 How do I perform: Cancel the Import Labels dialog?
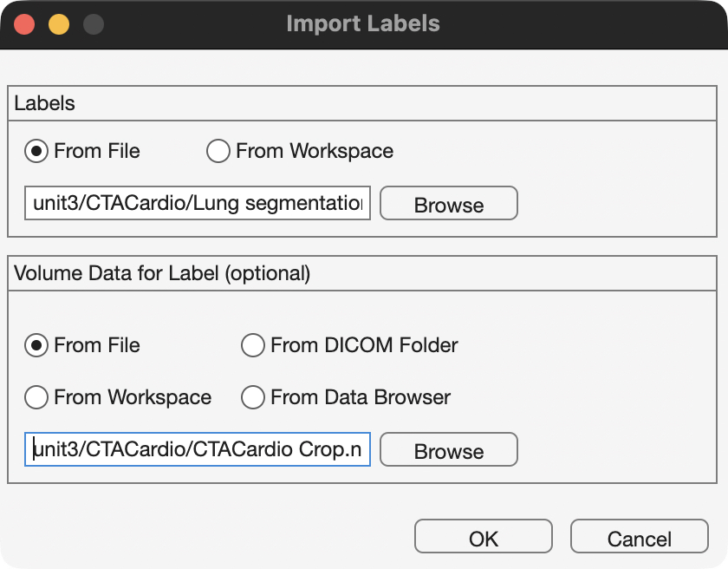639,536
